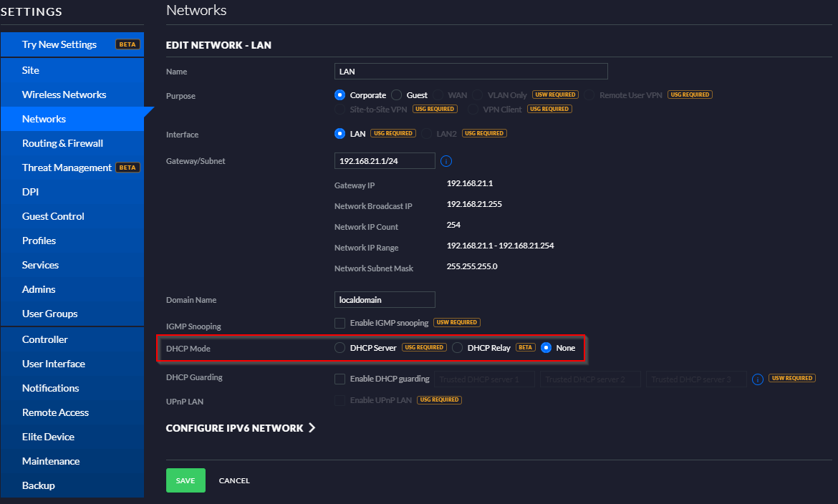
Task: Go to Wireless Networks settings
Action: 64,94
